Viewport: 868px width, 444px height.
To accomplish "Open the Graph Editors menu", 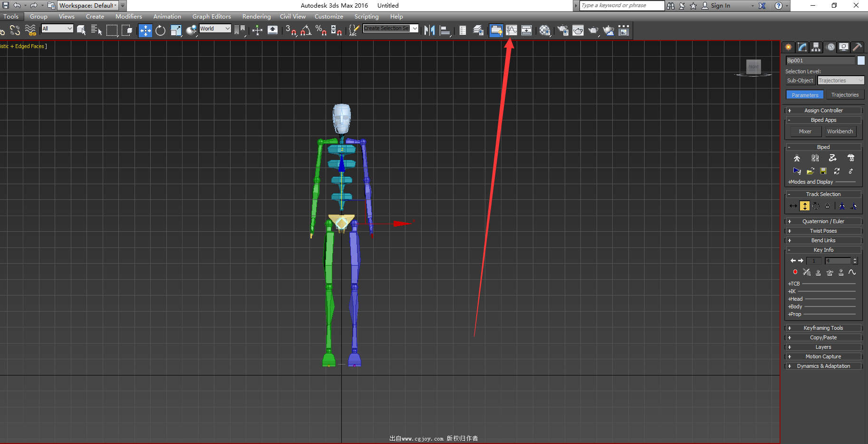I will 212,16.
